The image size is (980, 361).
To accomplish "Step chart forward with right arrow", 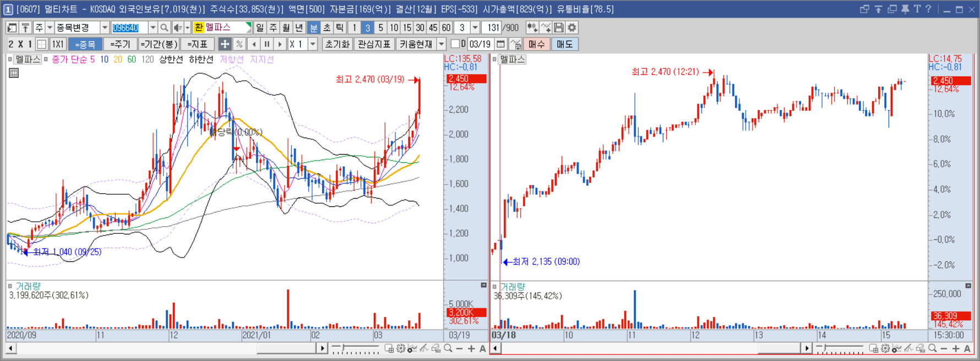I will (x=280, y=44).
